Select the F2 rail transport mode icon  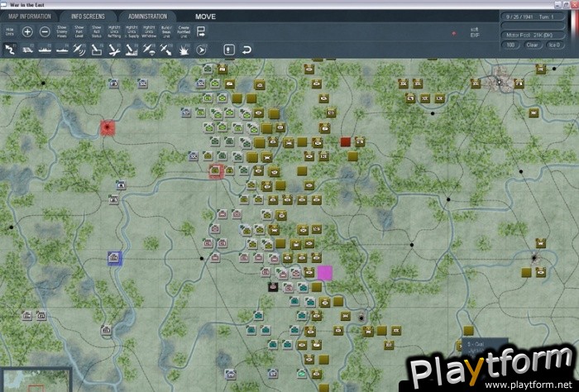27,50
